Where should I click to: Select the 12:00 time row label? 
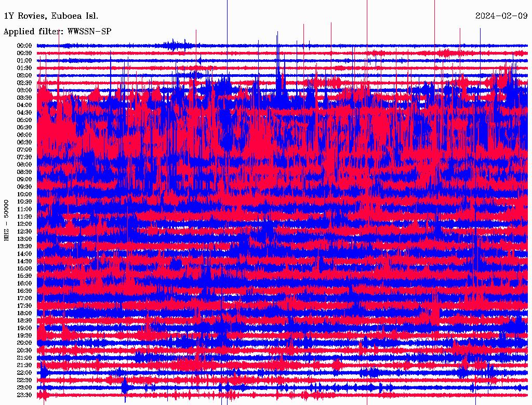point(24,224)
